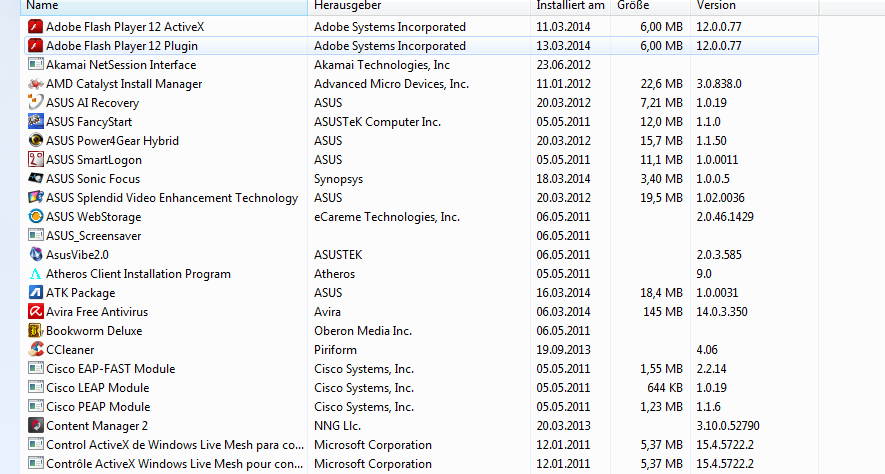Select the Content Manager 2 icon
Screen dimensions: 885x474
[36, 425]
